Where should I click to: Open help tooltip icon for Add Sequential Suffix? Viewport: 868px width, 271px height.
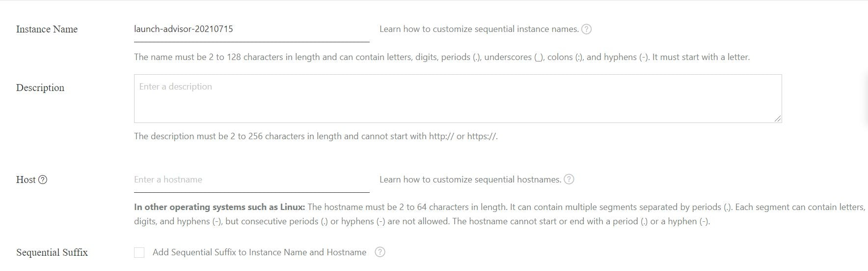380,252
